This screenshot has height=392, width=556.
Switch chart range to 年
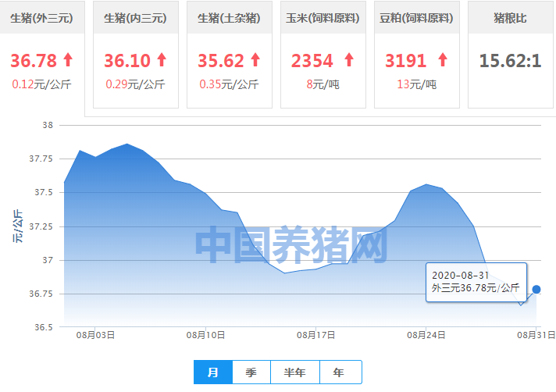point(340,372)
